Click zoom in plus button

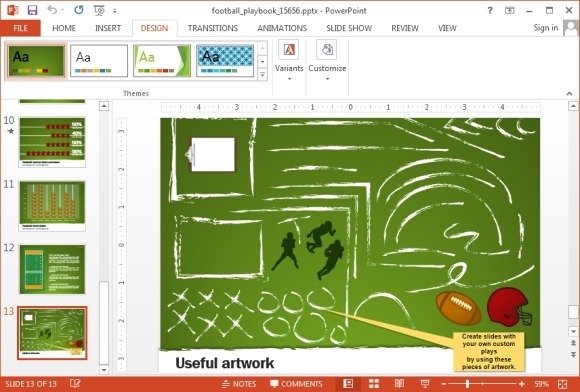click(522, 384)
